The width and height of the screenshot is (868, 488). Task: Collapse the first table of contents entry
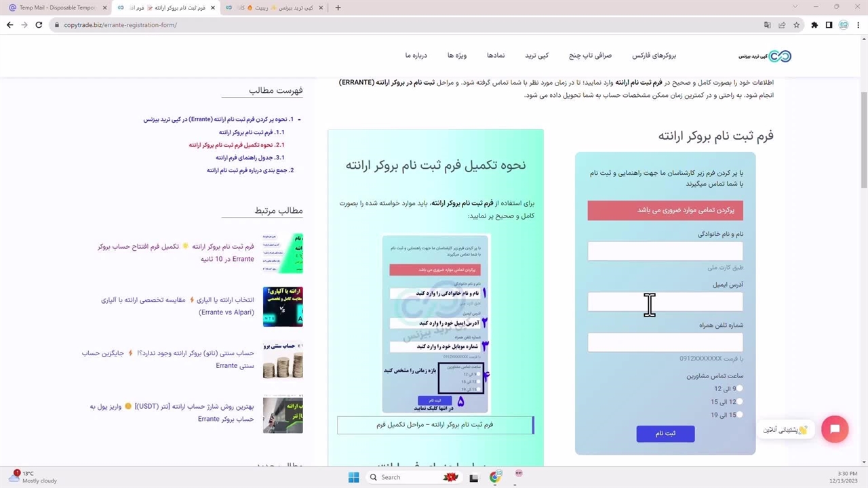(299, 119)
